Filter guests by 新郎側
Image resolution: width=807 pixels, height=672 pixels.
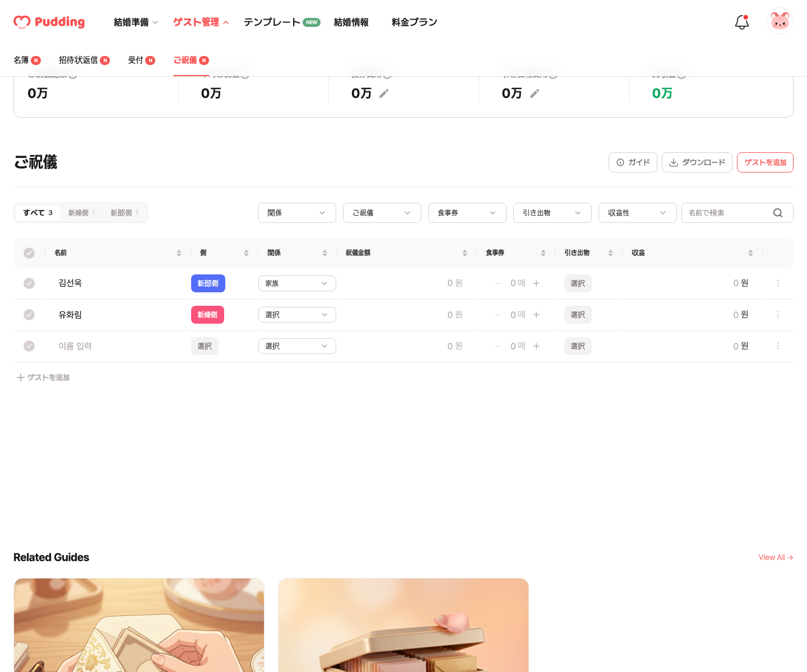pyautogui.click(x=124, y=213)
